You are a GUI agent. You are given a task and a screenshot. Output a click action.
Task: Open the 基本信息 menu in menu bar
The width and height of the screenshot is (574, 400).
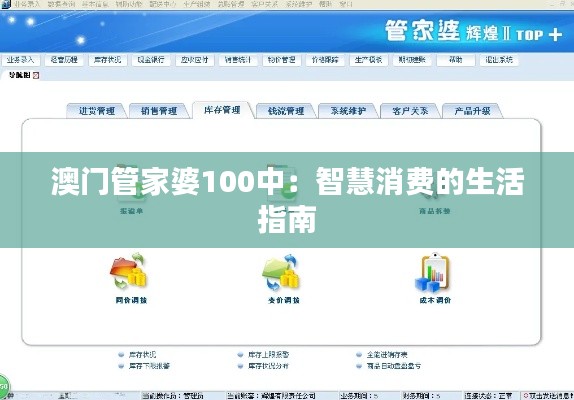[x=95, y=4]
